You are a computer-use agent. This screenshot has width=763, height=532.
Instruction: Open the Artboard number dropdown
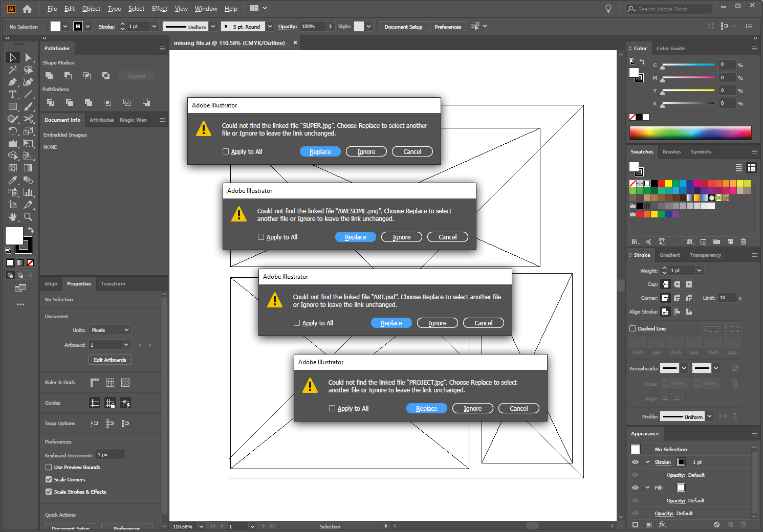point(126,345)
